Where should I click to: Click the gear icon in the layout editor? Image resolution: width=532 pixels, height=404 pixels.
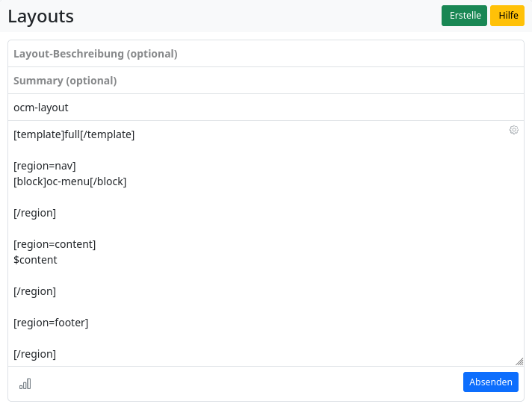pyautogui.click(x=514, y=130)
